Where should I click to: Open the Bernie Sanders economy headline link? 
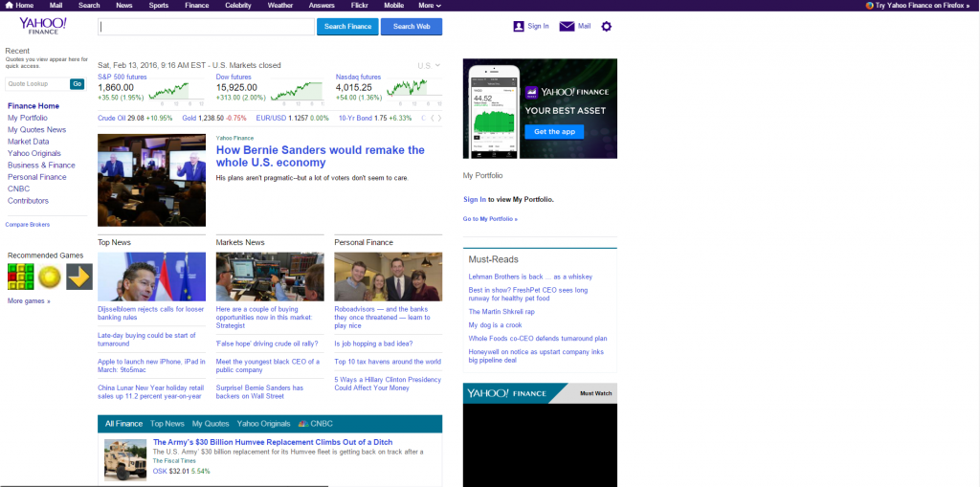pos(320,156)
